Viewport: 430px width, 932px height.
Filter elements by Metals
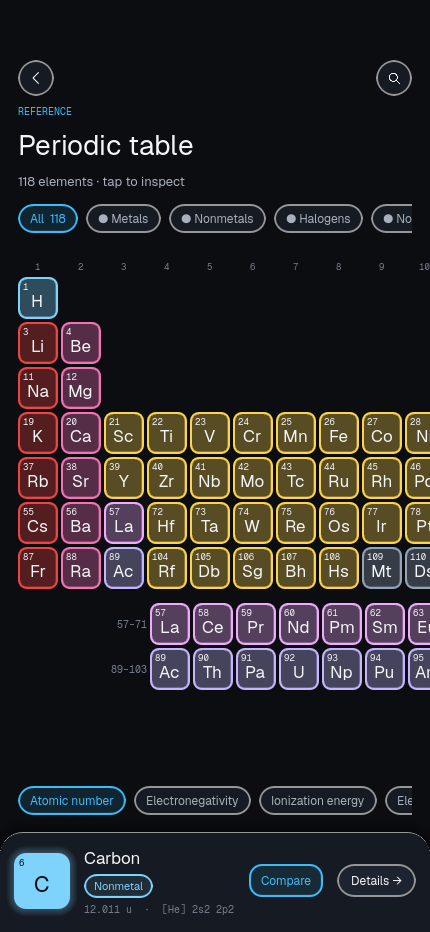click(124, 219)
